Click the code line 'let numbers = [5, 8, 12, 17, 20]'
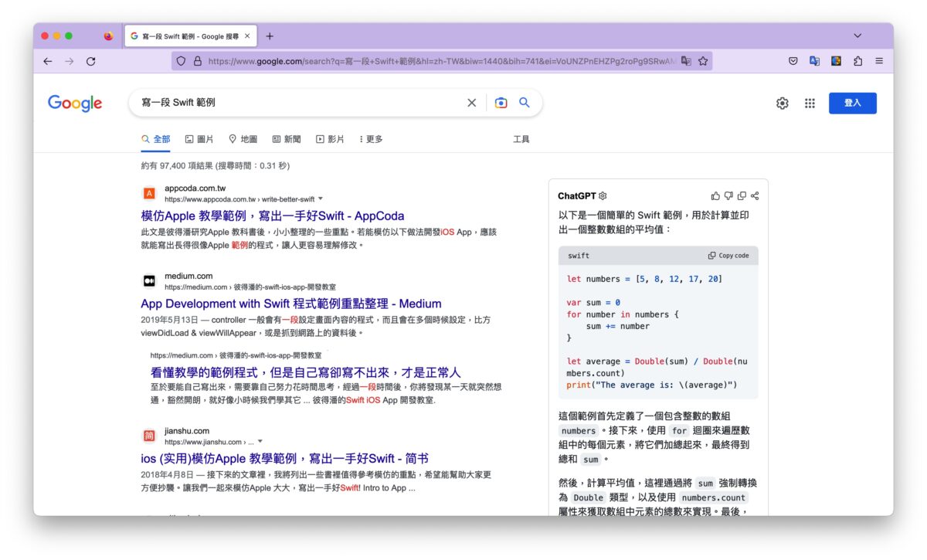Viewport: 927px width, 560px height. tap(644, 279)
